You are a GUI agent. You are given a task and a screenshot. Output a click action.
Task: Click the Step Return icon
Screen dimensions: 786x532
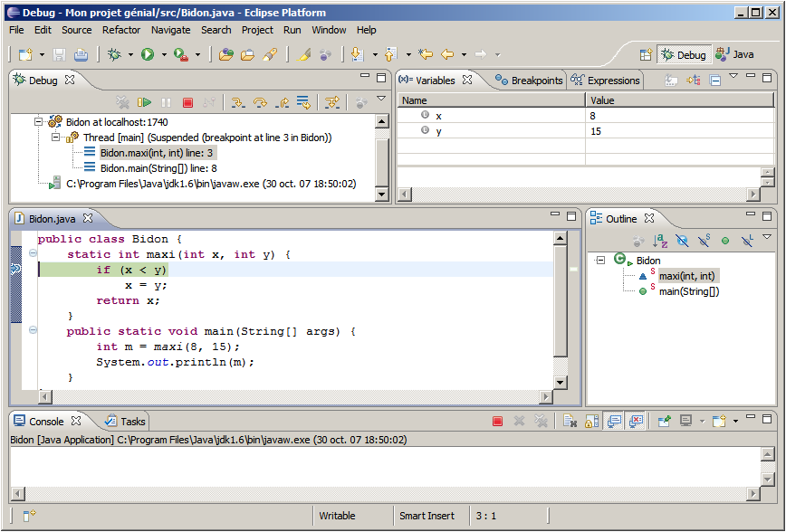pos(282,103)
